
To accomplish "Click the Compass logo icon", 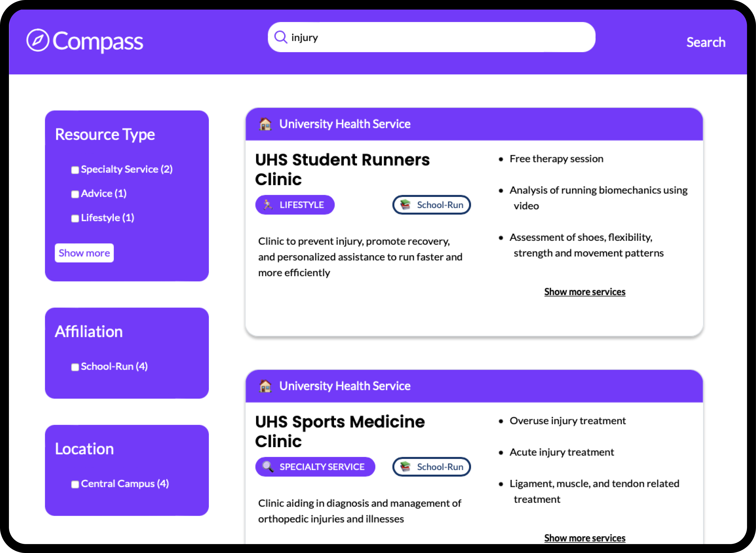I will tap(38, 41).
